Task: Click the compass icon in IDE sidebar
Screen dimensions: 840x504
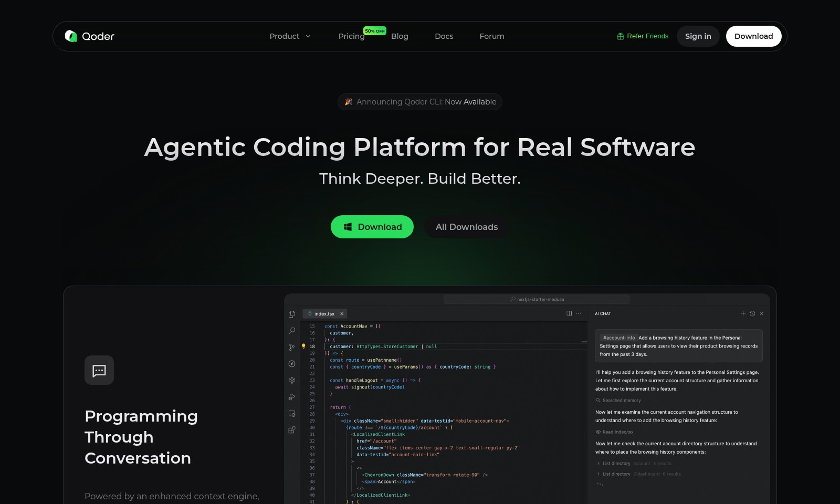Action: [x=292, y=364]
